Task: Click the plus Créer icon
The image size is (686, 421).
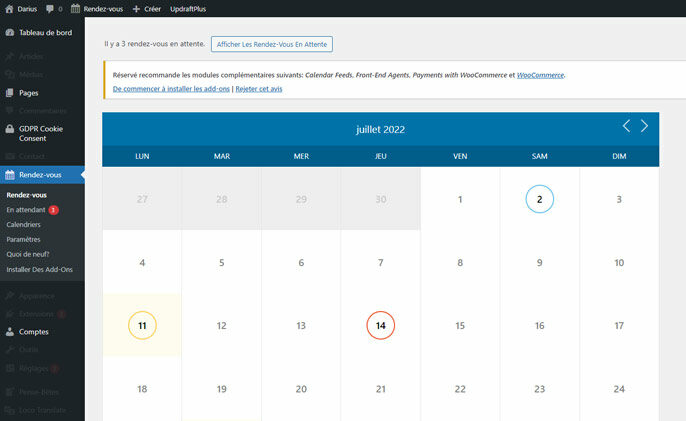Action: click(136, 9)
